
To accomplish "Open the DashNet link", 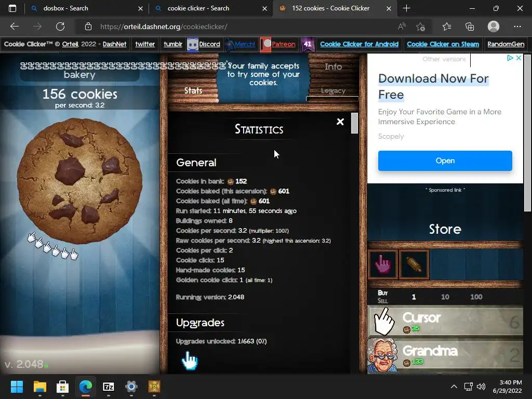I will click(114, 44).
